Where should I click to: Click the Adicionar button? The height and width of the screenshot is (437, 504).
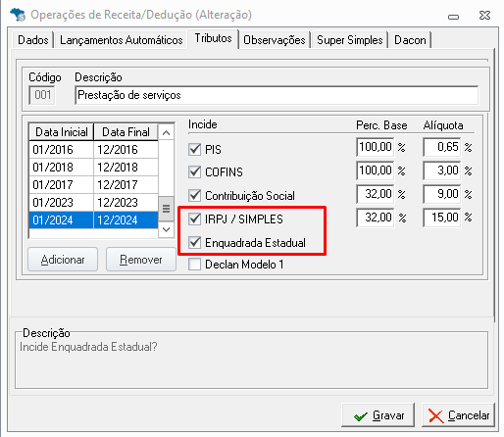coord(63,260)
